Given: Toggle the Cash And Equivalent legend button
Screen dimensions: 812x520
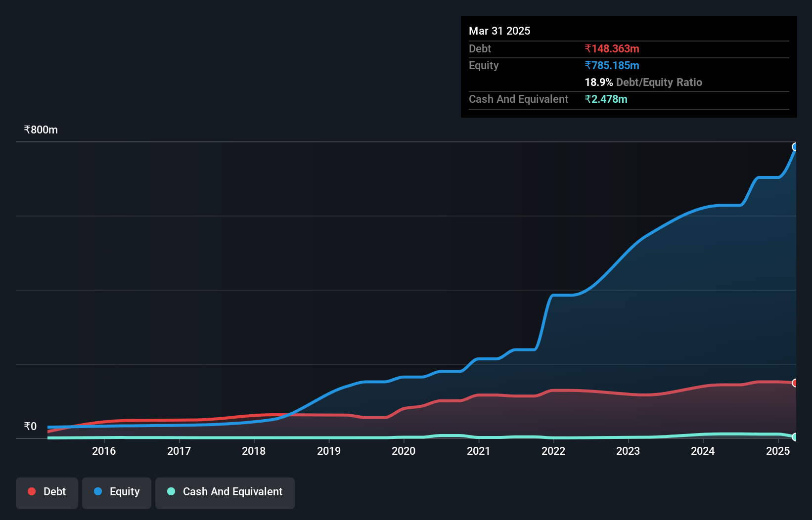Looking at the screenshot, I should tap(225, 493).
